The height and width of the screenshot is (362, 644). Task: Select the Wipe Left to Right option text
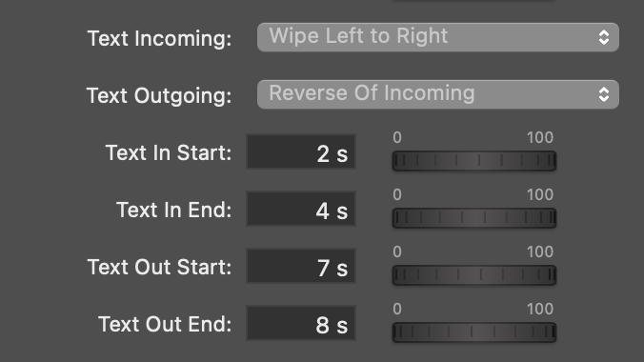[x=358, y=36]
